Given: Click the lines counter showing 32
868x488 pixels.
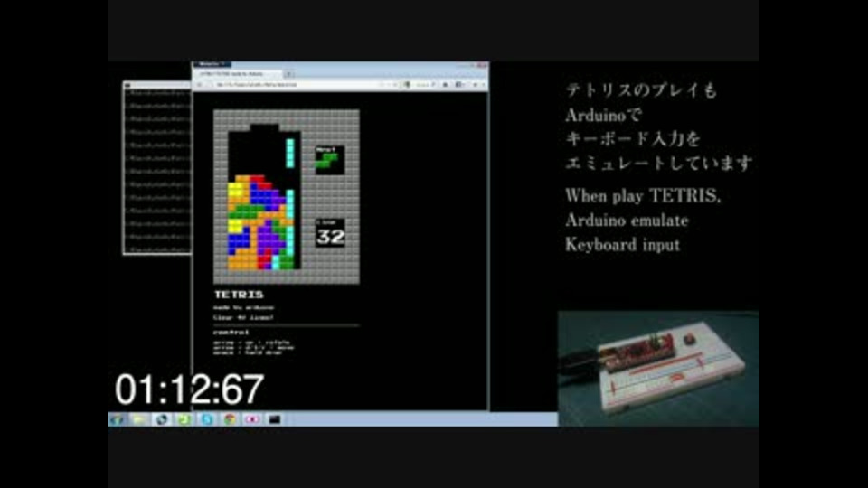Looking at the screenshot, I should 331,233.
